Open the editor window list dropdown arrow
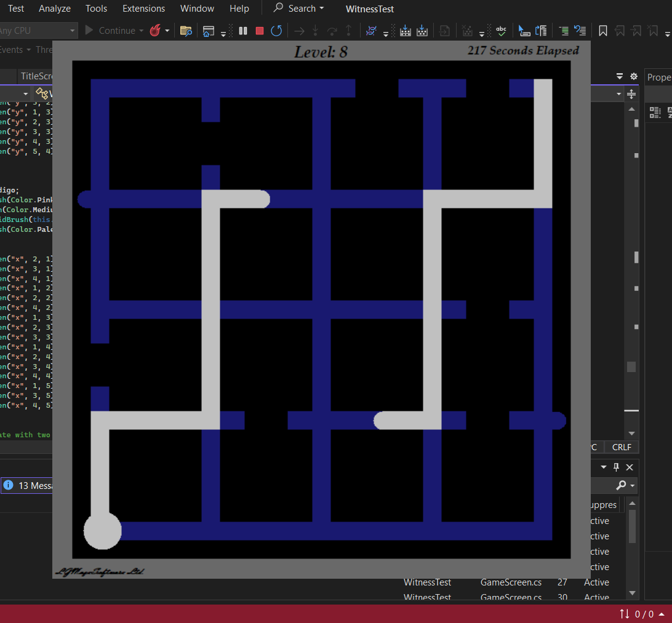The image size is (672, 623). (620, 76)
